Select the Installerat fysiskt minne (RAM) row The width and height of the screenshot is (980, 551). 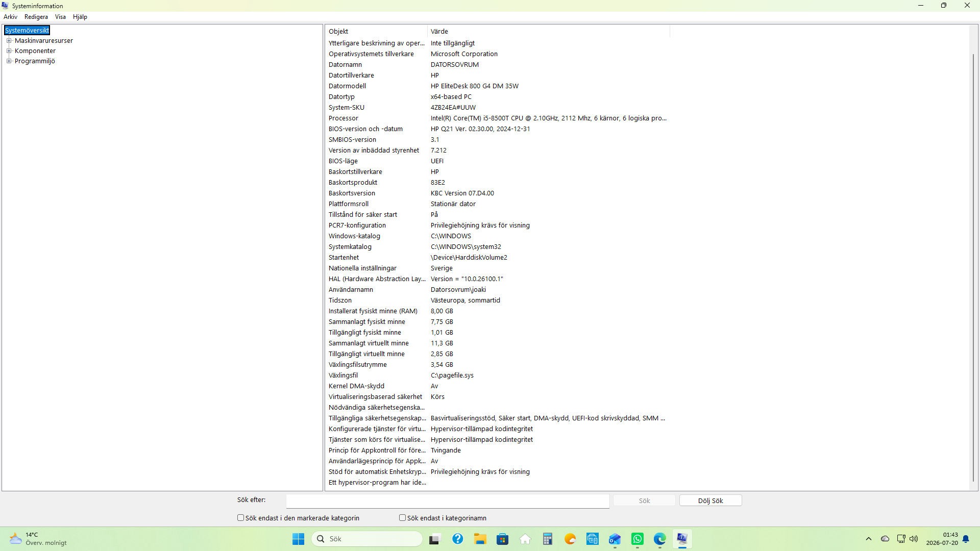498,311
